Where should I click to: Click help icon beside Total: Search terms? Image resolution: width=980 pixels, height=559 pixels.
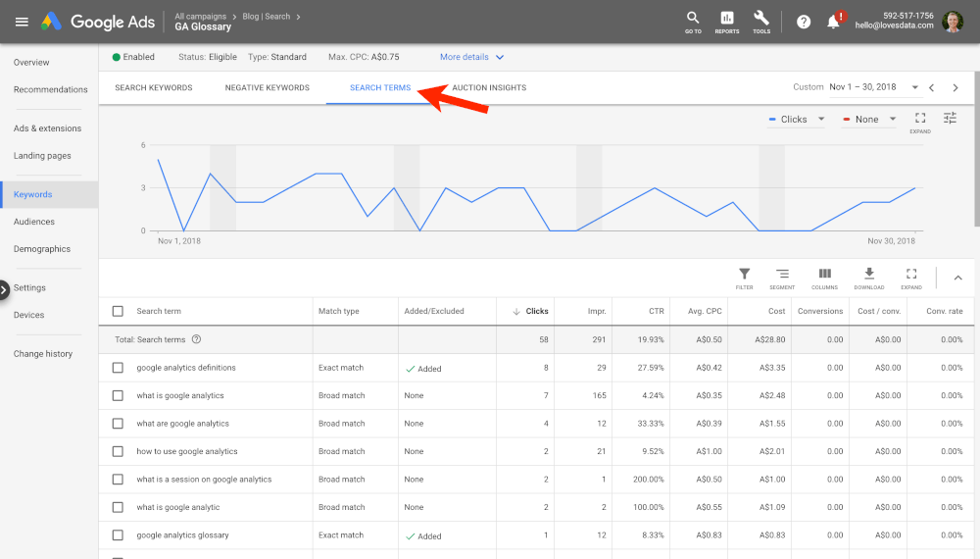click(196, 339)
